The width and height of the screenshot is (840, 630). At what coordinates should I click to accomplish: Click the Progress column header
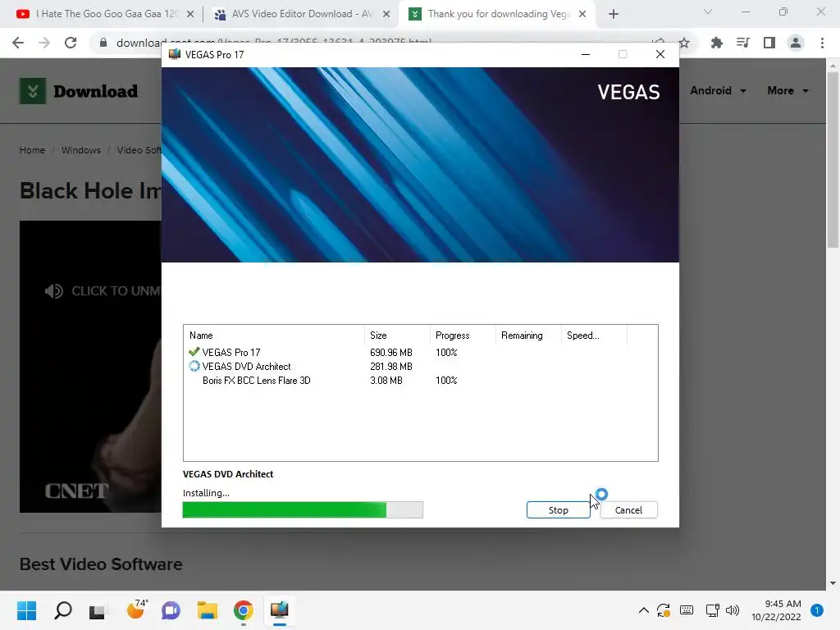[463, 336]
